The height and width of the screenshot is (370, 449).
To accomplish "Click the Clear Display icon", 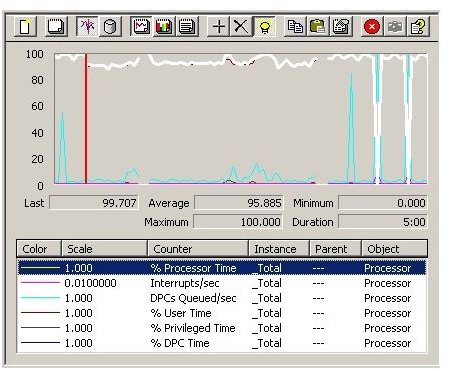I will point(56,26).
